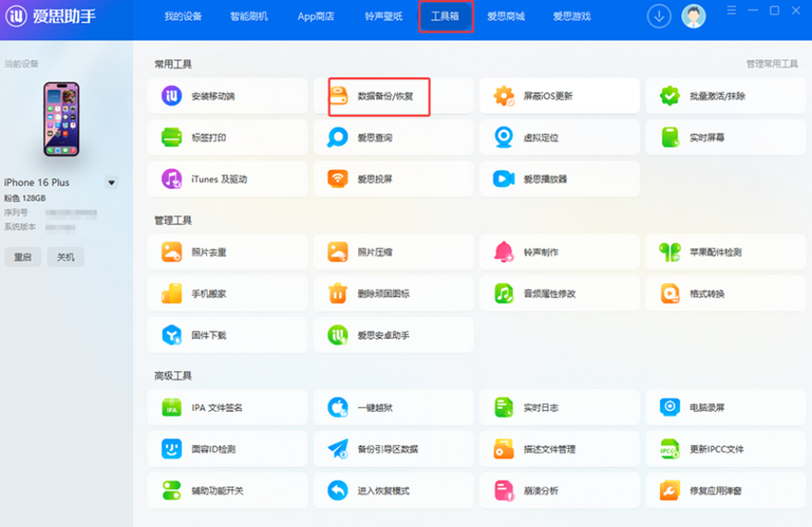Click the iPhone device thumbnail image

(62, 119)
